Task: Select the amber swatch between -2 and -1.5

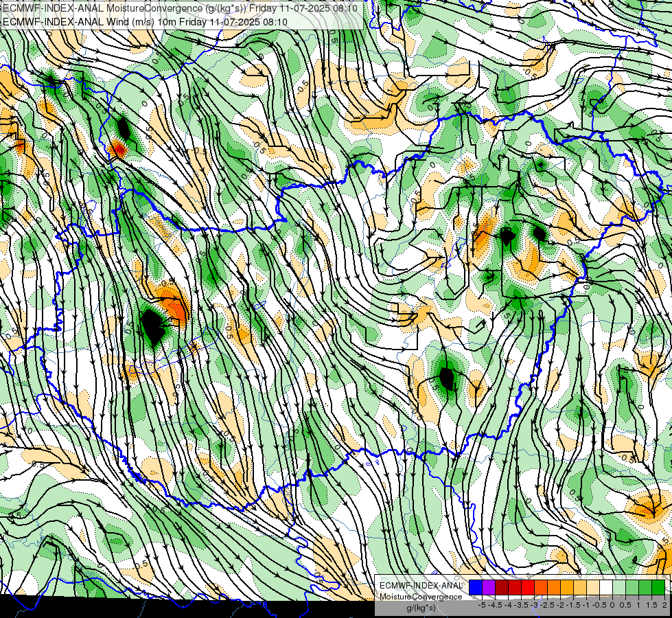Action: [567, 588]
